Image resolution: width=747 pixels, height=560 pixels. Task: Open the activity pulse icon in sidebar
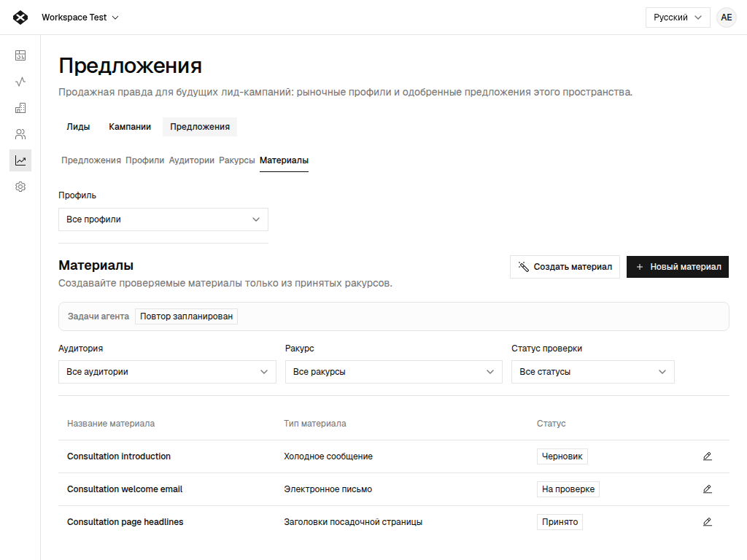click(20, 82)
